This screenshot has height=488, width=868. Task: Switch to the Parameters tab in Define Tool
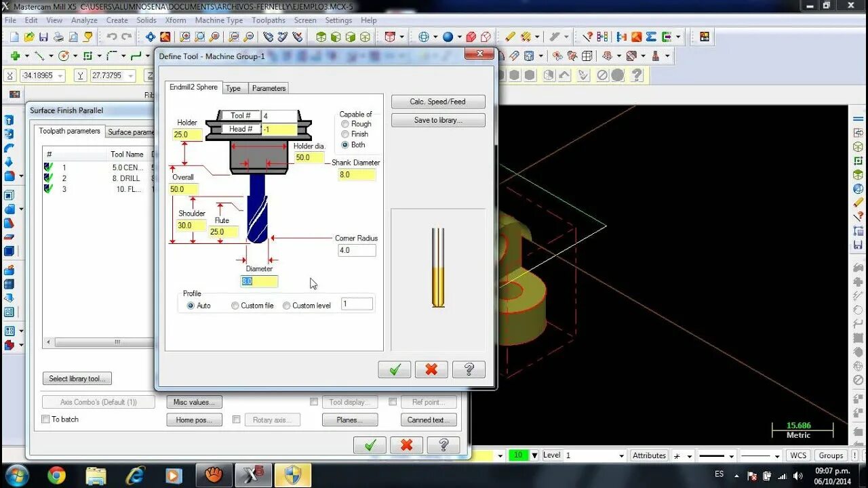269,88
